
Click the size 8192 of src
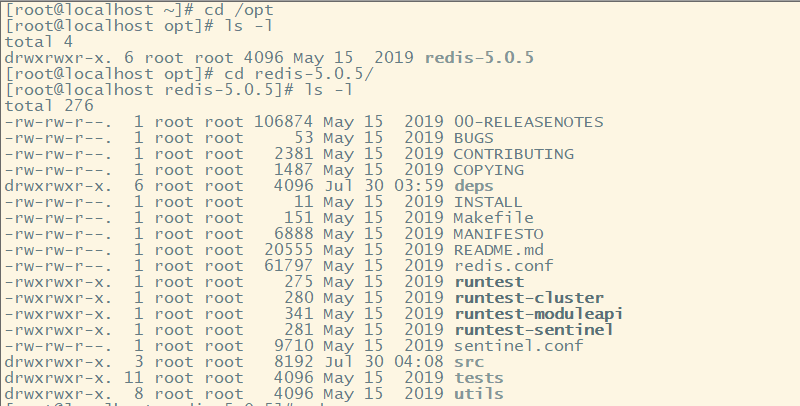pyautogui.click(x=293, y=362)
